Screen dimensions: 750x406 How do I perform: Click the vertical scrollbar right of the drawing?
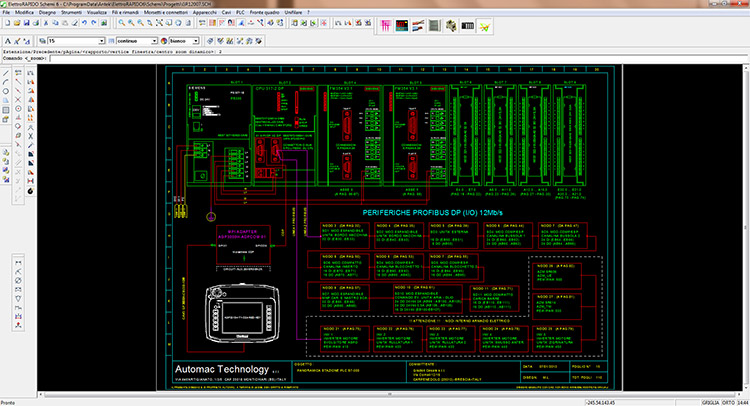(747, 228)
